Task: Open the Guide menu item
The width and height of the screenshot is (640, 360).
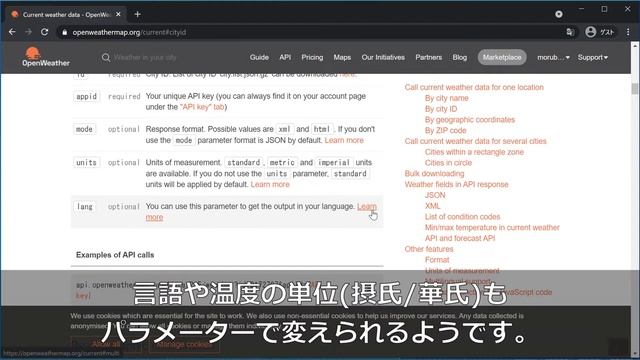Action: tap(259, 58)
